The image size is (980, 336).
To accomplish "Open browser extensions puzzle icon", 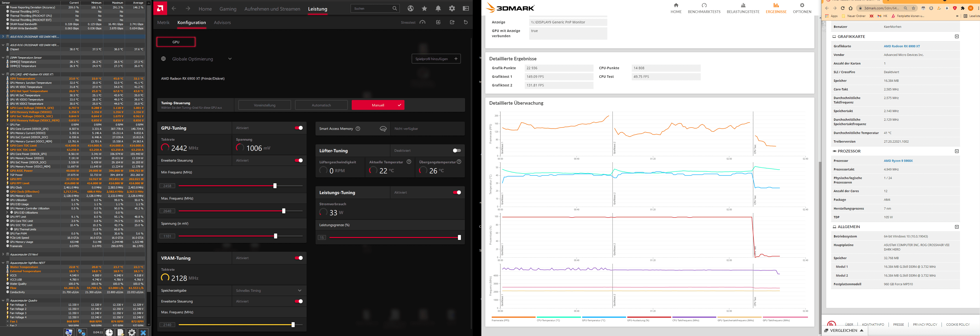I will (962, 8).
